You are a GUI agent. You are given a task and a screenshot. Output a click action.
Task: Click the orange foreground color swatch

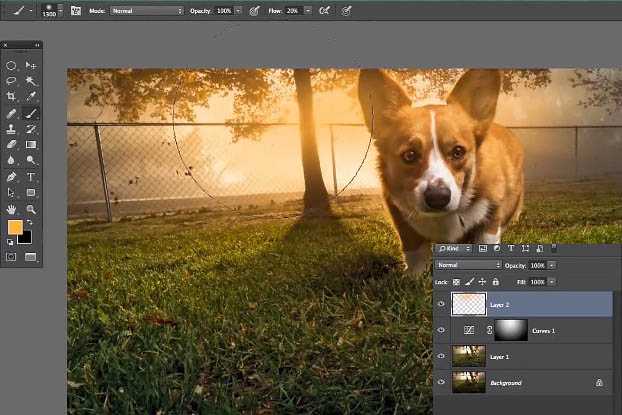[x=15, y=228]
